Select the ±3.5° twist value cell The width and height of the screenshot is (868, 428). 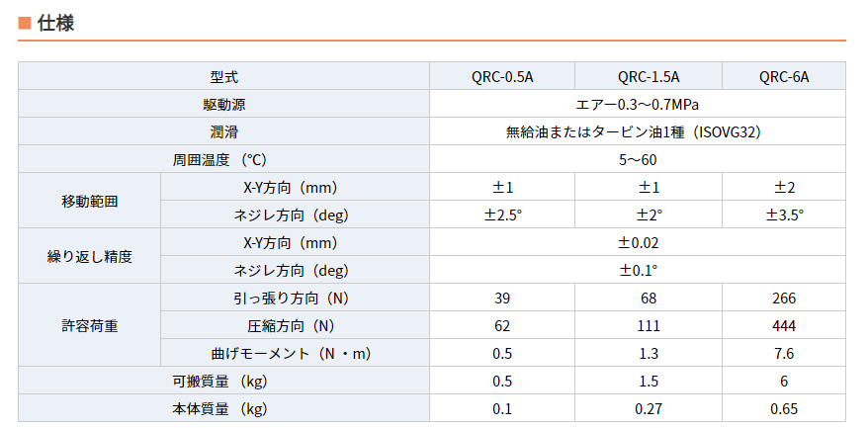pos(784,214)
